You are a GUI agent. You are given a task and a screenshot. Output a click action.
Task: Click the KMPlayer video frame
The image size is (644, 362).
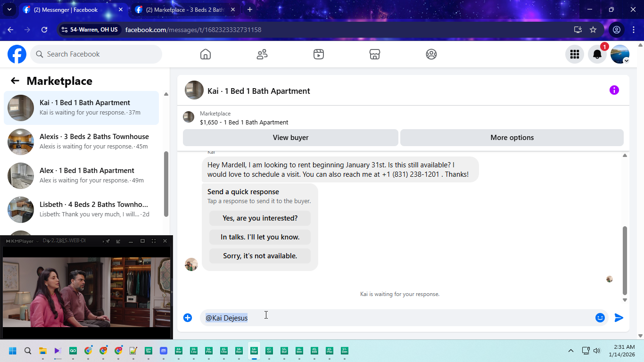click(x=87, y=292)
